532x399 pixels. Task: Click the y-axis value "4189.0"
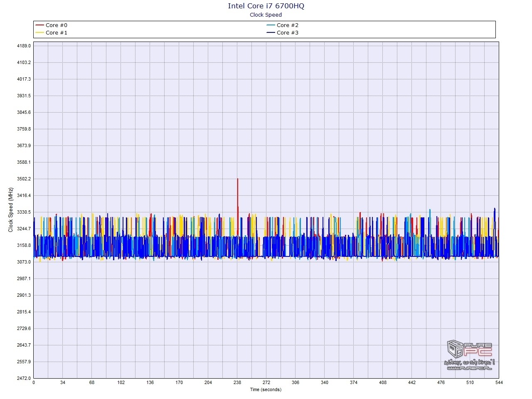24,46
